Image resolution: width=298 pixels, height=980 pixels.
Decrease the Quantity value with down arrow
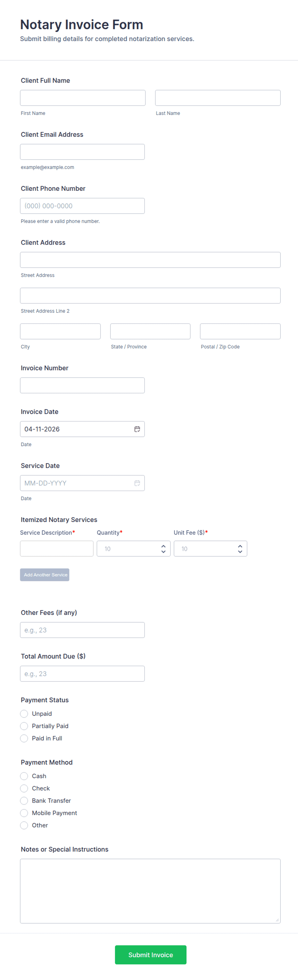coord(163,551)
